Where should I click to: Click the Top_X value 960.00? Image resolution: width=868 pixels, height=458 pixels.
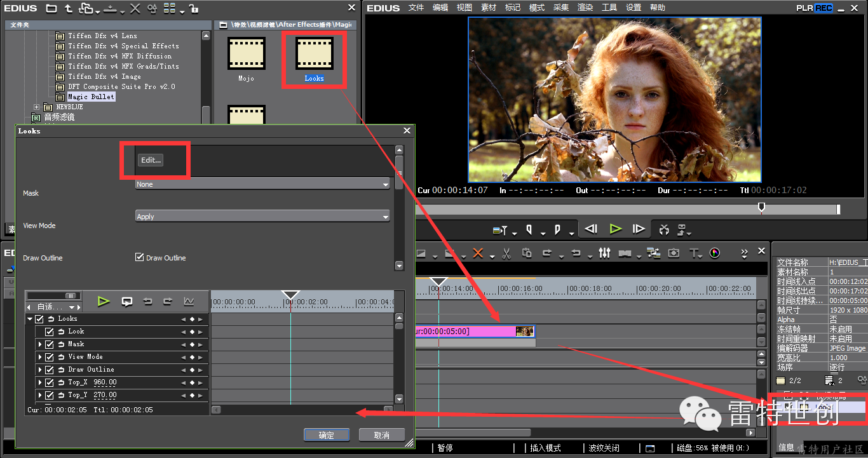pyautogui.click(x=105, y=382)
